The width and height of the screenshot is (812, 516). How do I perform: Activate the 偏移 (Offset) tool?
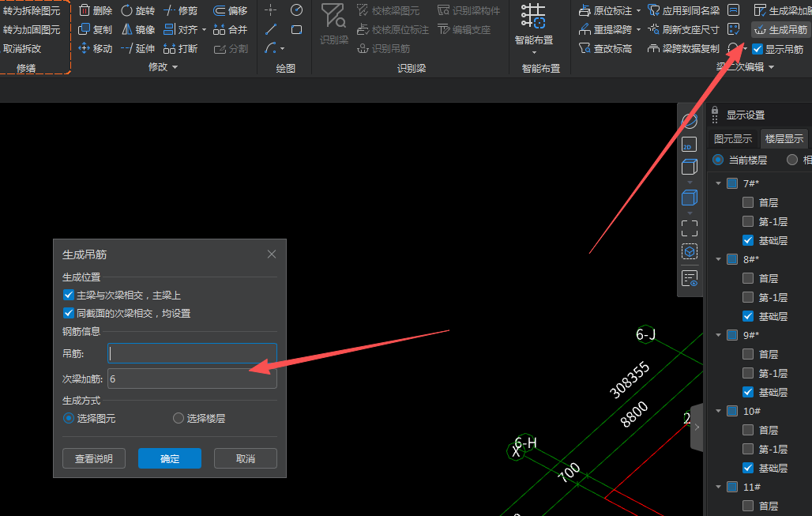[x=231, y=10]
